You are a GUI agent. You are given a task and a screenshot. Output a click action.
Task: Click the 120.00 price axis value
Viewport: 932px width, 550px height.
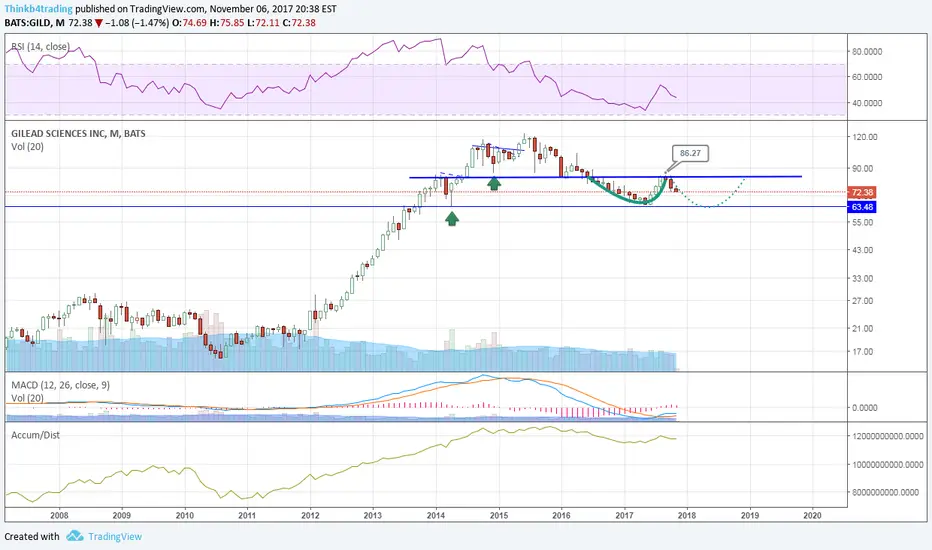click(865, 137)
